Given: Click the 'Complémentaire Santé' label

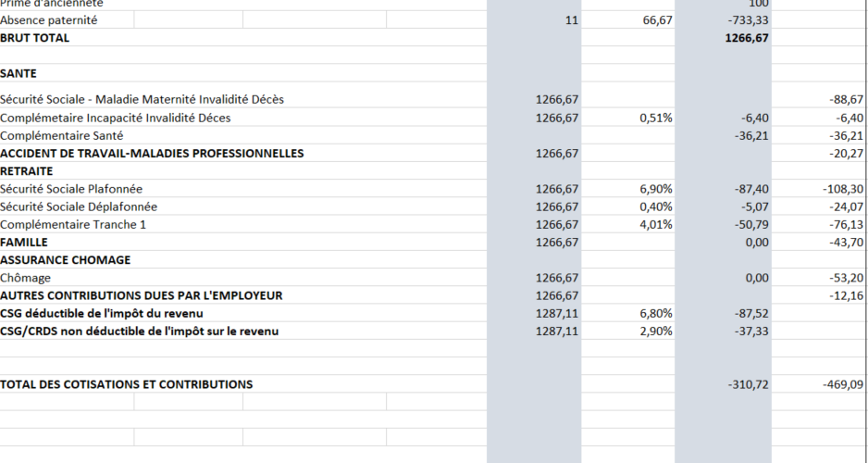Looking at the screenshot, I should coord(61,135).
